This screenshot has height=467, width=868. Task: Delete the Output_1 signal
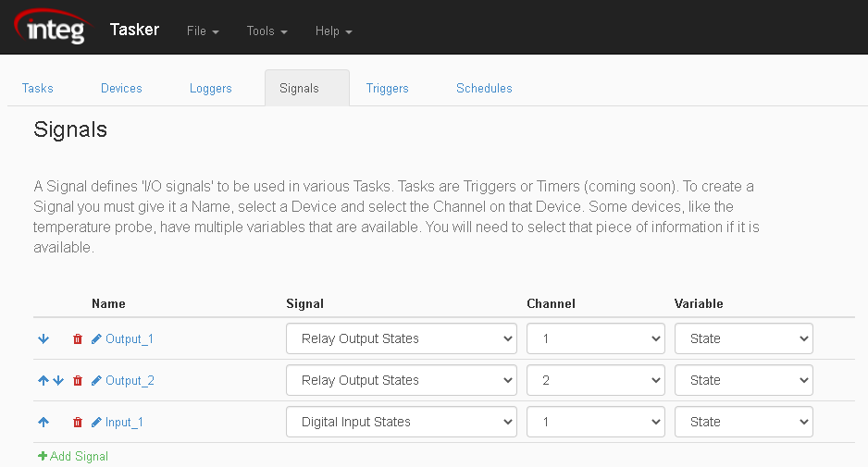pos(78,338)
